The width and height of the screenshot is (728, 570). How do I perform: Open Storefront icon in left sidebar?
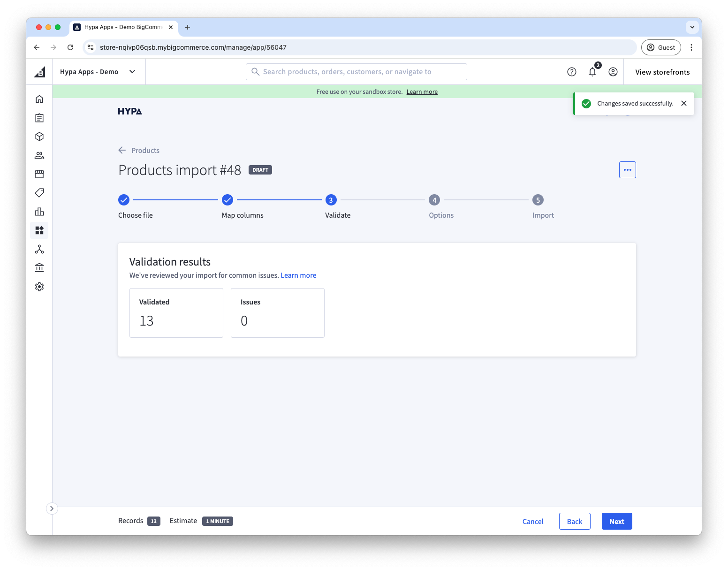[39, 174]
